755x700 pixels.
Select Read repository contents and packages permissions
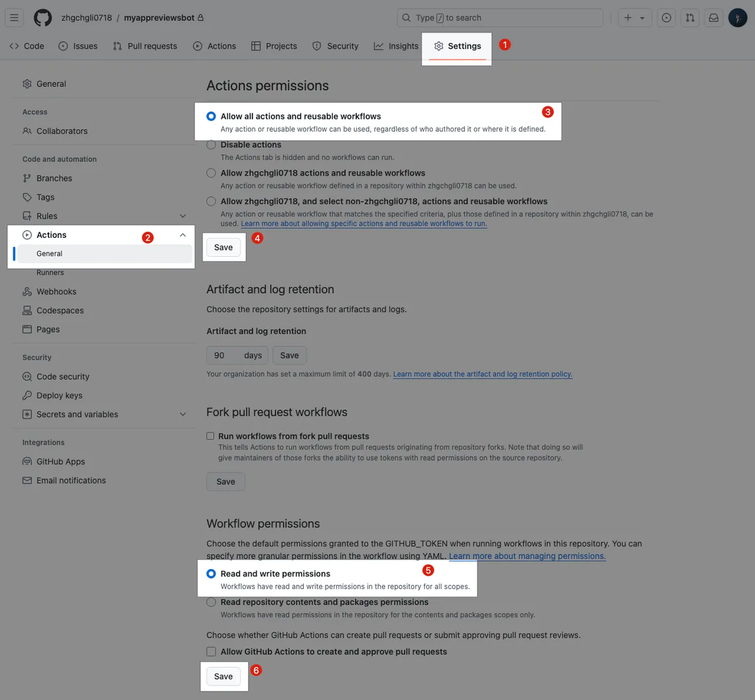[211, 602]
